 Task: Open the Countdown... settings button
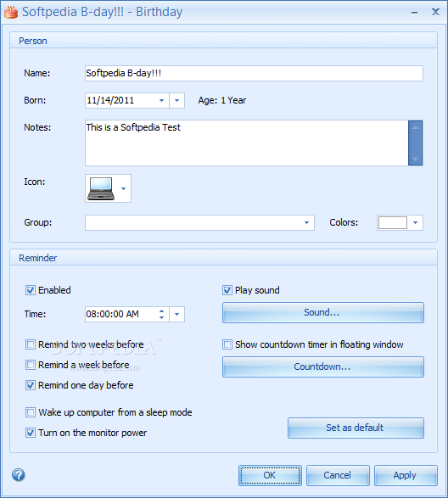pos(323,367)
